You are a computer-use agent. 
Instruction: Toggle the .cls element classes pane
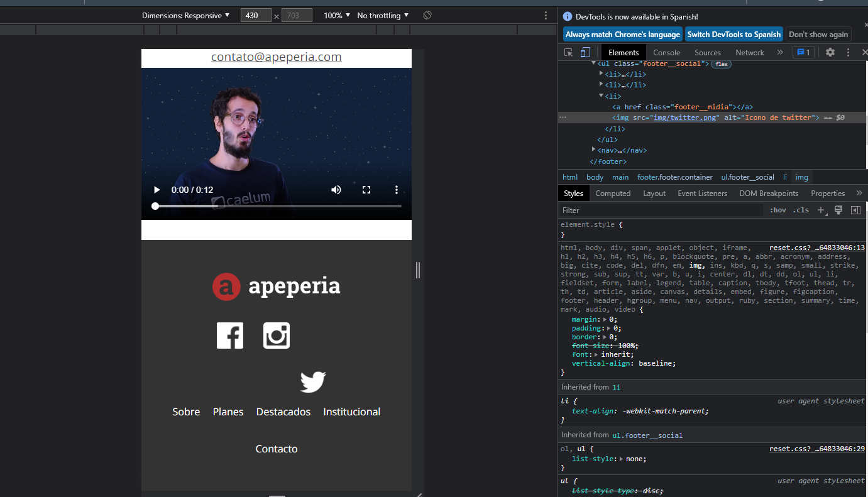[x=801, y=210]
